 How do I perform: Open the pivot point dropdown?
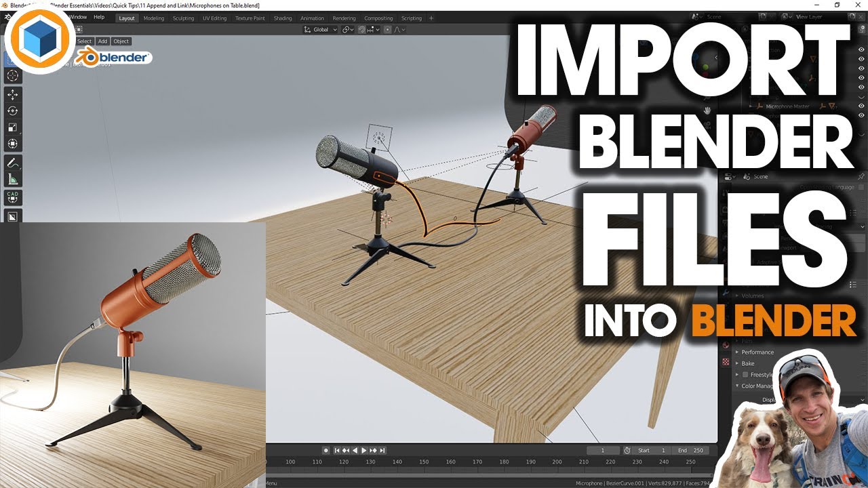point(348,29)
